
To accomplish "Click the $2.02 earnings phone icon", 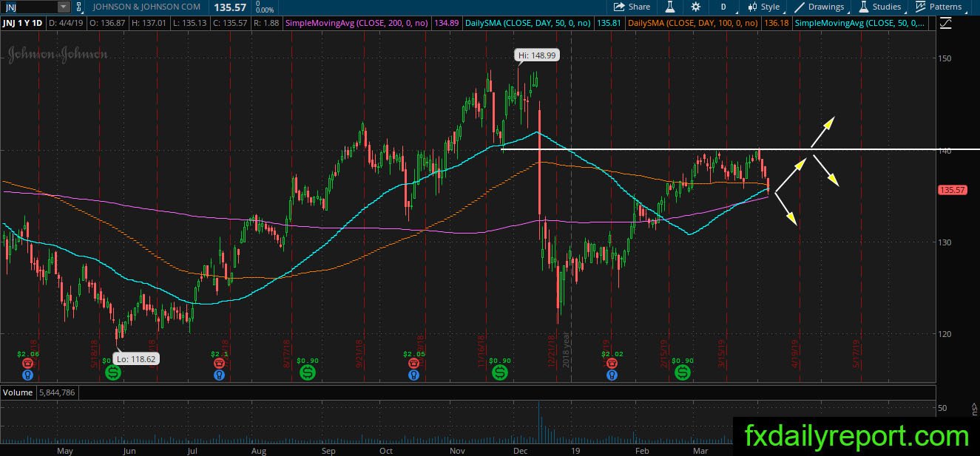I will click(612, 364).
